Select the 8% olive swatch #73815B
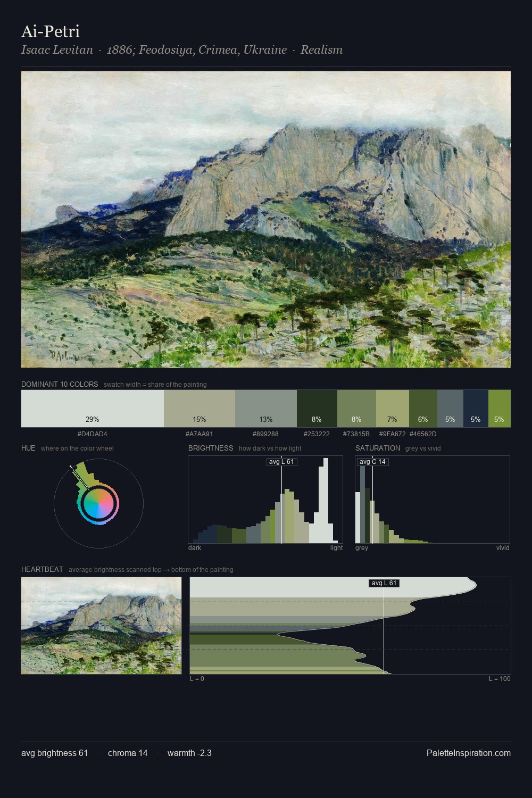The image size is (532, 798). pos(356,409)
